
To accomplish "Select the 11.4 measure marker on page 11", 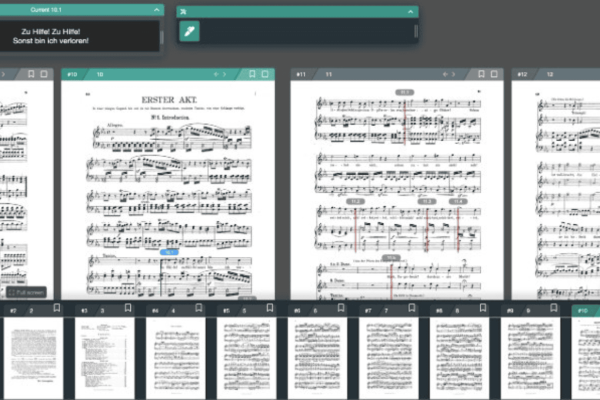I will tap(458, 201).
